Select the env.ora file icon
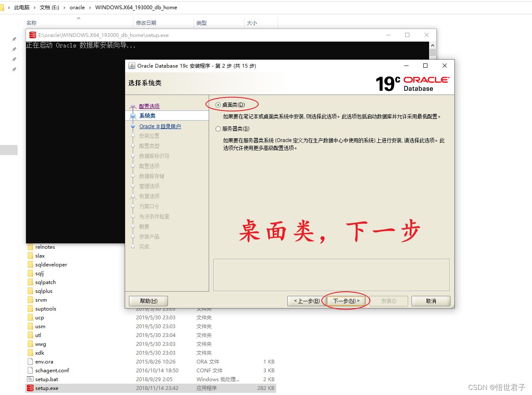532x395 pixels. pyautogui.click(x=30, y=361)
